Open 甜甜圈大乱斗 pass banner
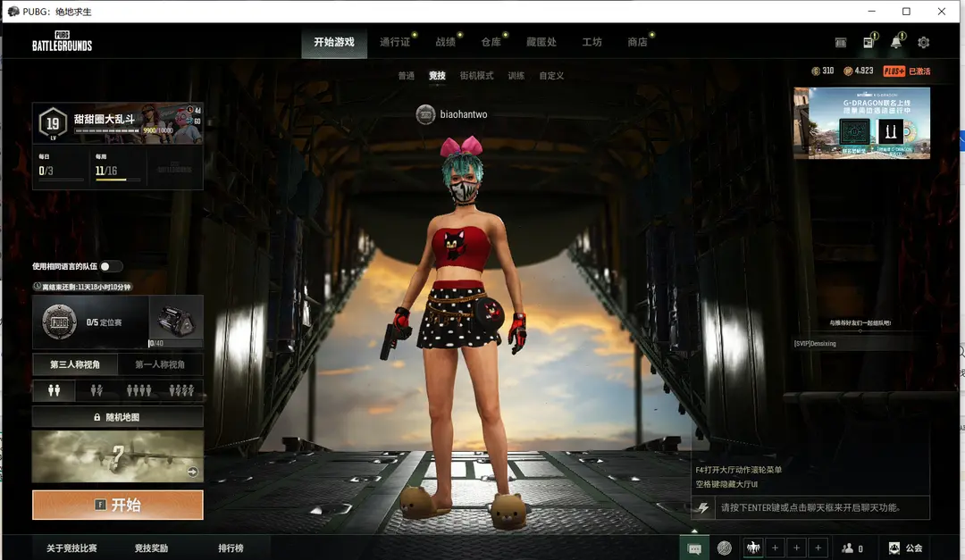The image size is (965, 560). 118,123
